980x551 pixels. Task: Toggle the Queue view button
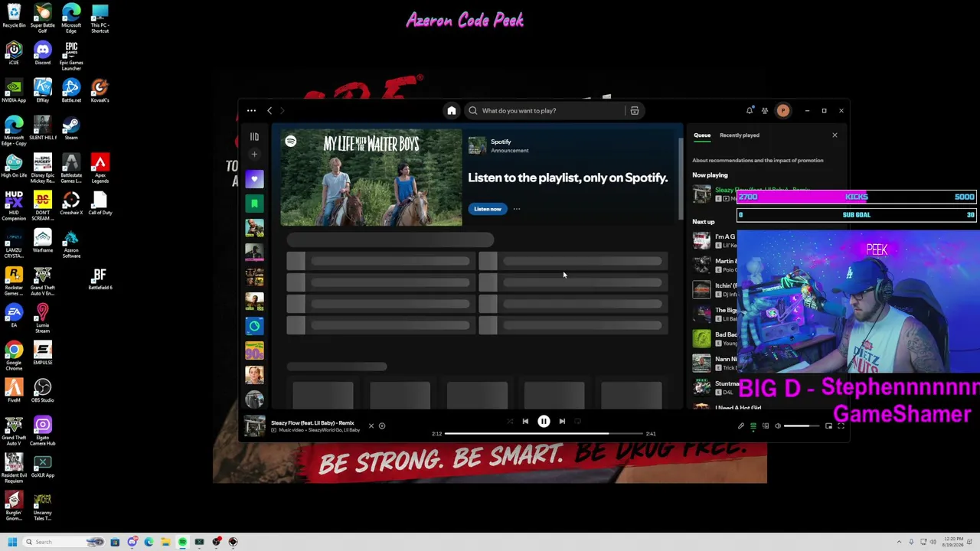tap(753, 426)
